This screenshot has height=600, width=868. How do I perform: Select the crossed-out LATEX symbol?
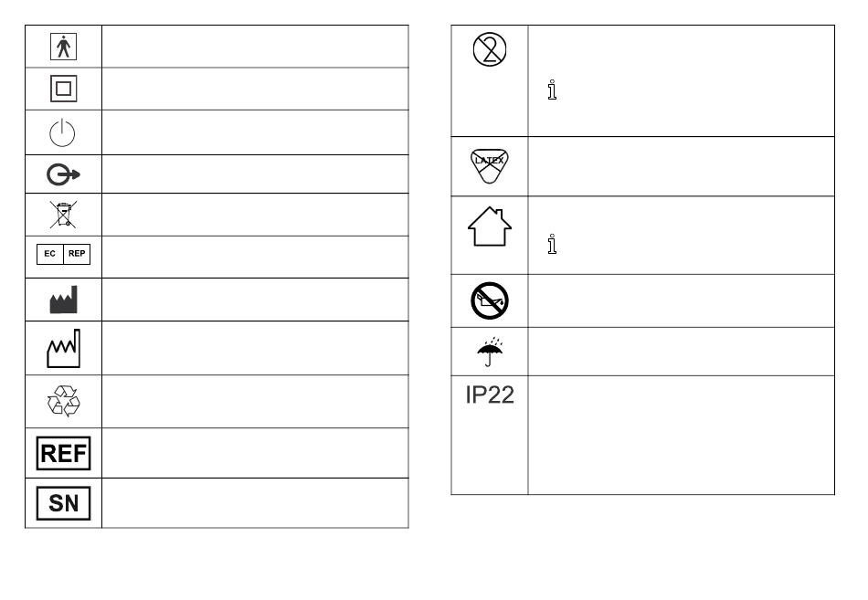[489, 161]
